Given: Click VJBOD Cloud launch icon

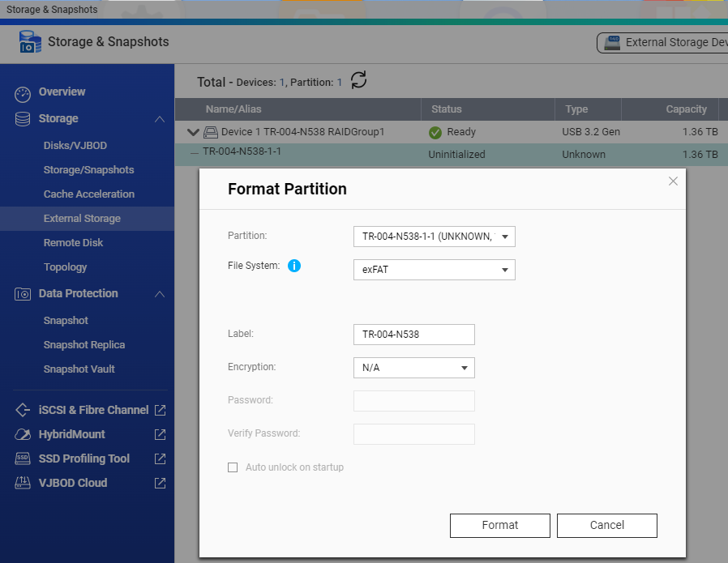Looking at the screenshot, I should (x=160, y=483).
